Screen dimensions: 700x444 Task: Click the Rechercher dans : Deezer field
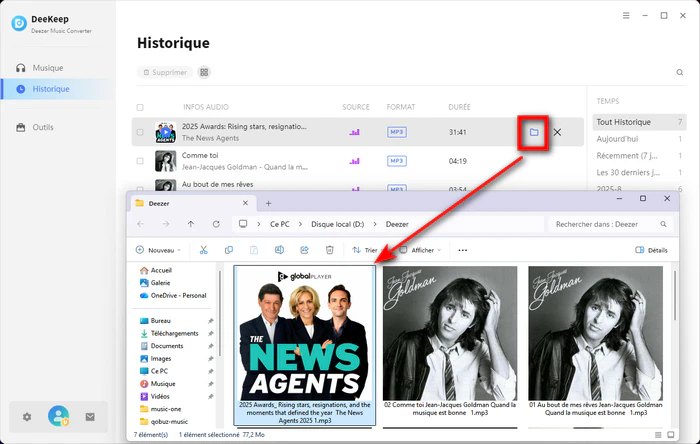tap(610, 224)
